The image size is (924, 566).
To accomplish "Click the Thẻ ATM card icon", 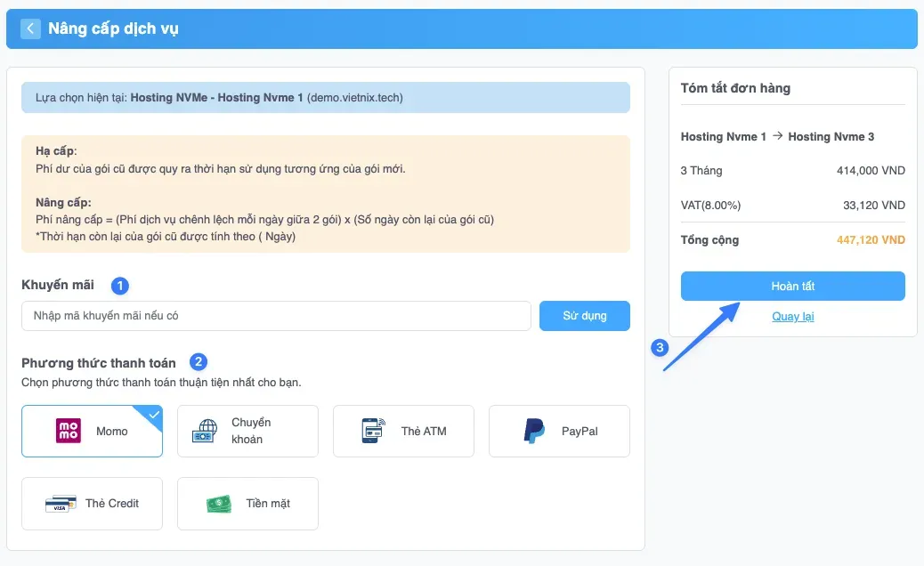I will (x=372, y=431).
